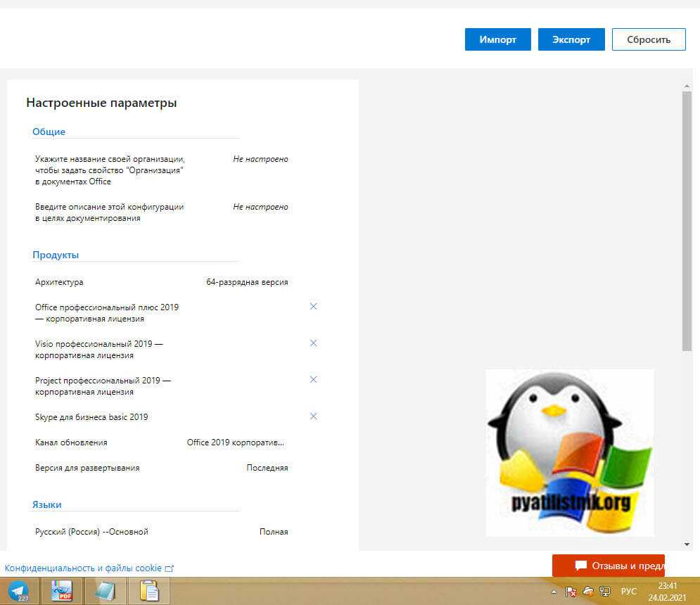
Task: Click the scrollbar up arrow
Action: [687, 86]
